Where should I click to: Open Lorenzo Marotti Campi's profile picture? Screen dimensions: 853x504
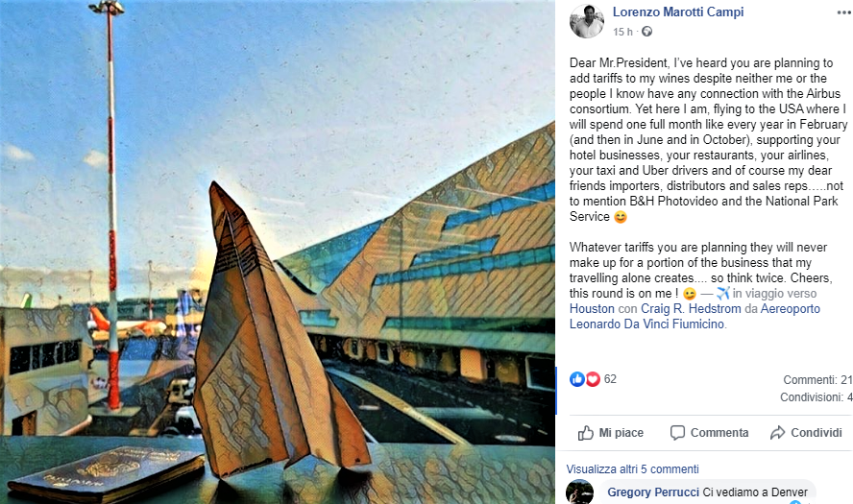click(x=586, y=21)
